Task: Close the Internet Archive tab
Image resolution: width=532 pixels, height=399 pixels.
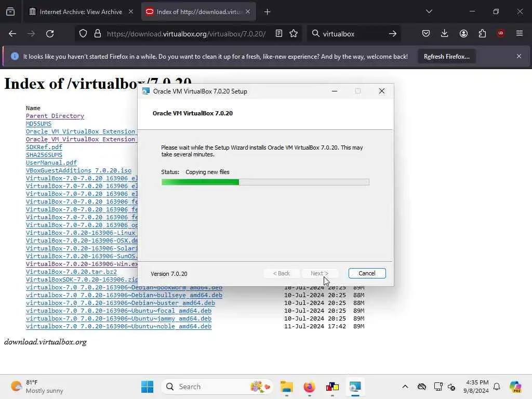Action: click(131, 12)
